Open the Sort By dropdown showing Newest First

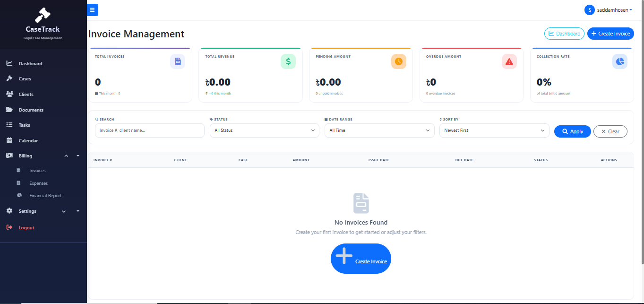(x=494, y=130)
